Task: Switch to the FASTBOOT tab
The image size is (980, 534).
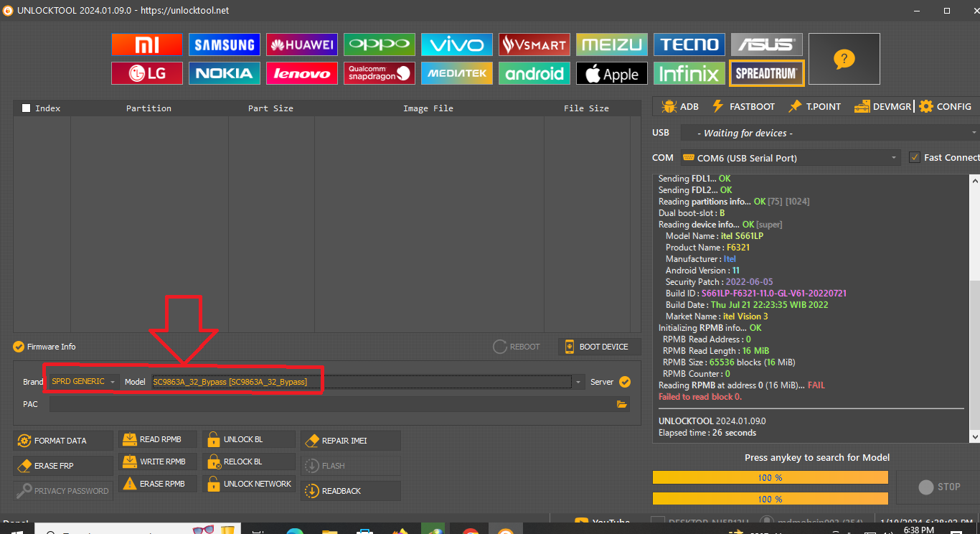Action: tap(743, 106)
